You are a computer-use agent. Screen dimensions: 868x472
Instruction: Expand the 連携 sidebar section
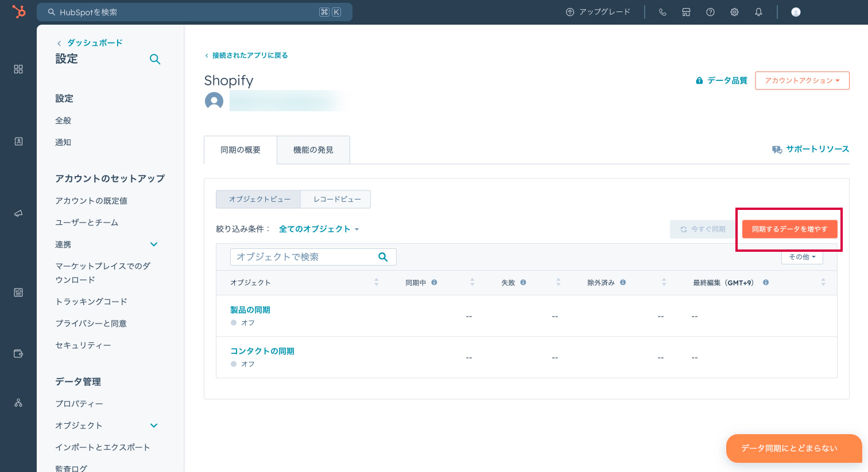click(154, 244)
